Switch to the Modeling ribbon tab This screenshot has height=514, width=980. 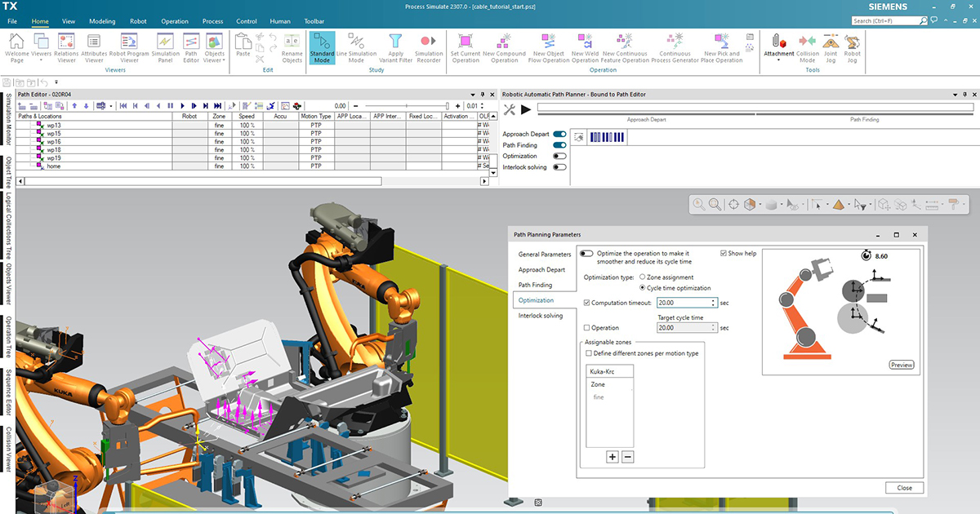(101, 21)
